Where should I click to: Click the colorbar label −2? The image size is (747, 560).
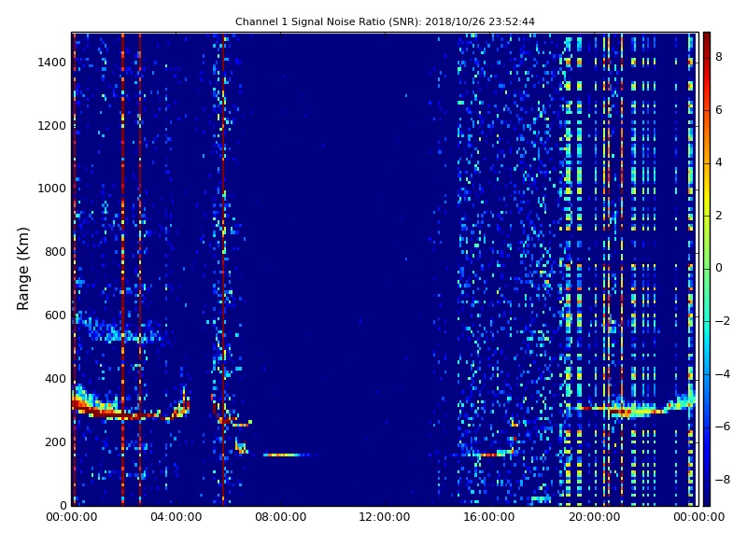(x=723, y=321)
